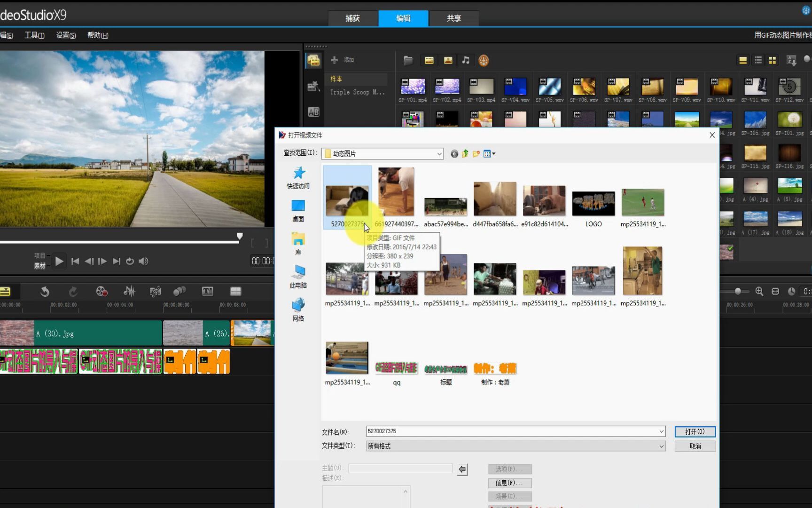Click the Undo icon in timeline toolbar
The height and width of the screenshot is (508, 812).
45,292
